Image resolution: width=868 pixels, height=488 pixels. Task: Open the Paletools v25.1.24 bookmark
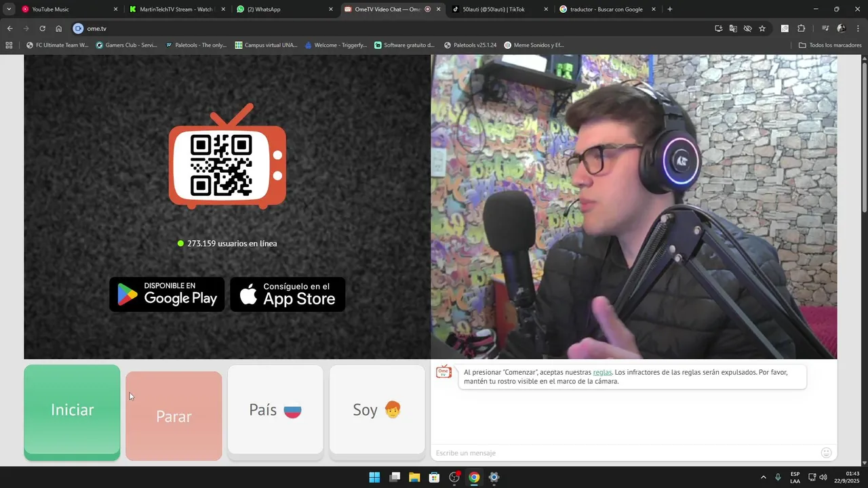pyautogui.click(x=471, y=45)
